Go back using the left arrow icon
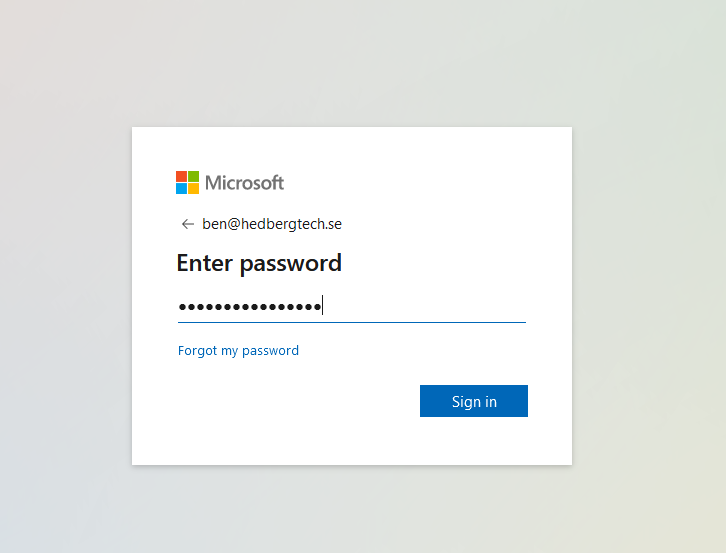The image size is (726, 553). point(188,224)
